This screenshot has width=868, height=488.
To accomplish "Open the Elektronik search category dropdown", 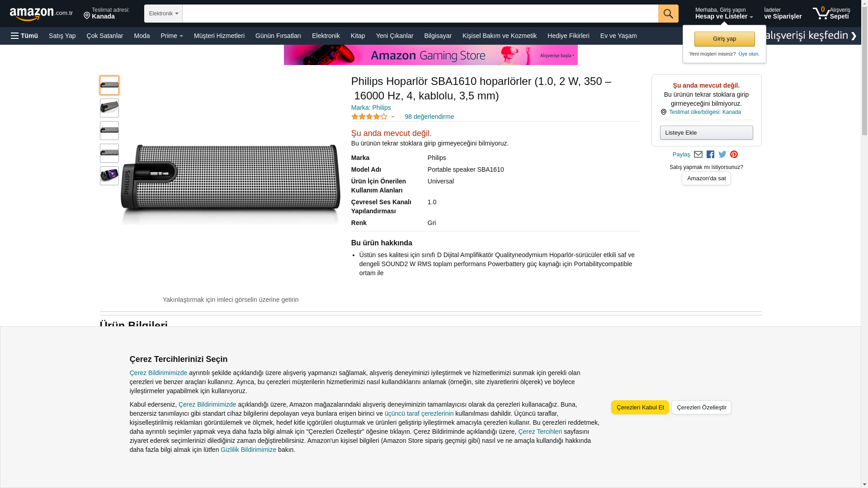I will click(163, 14).
